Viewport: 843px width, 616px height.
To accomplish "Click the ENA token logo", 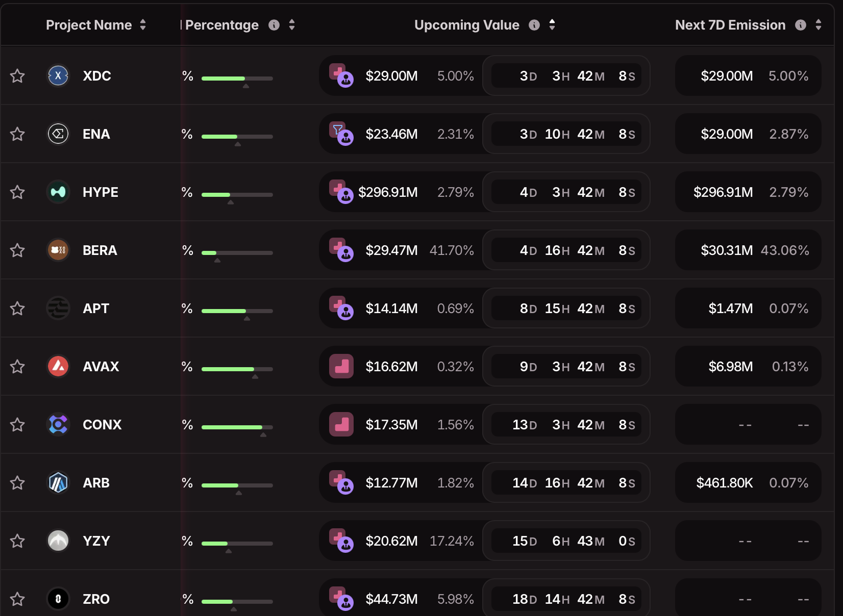I will click(x=58, y=134).
